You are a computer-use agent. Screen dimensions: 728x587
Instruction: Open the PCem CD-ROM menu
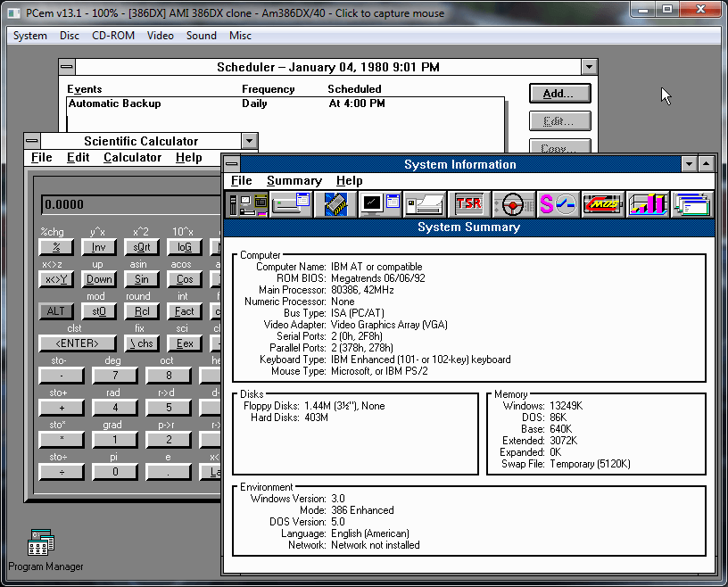[x=113, y=36]
